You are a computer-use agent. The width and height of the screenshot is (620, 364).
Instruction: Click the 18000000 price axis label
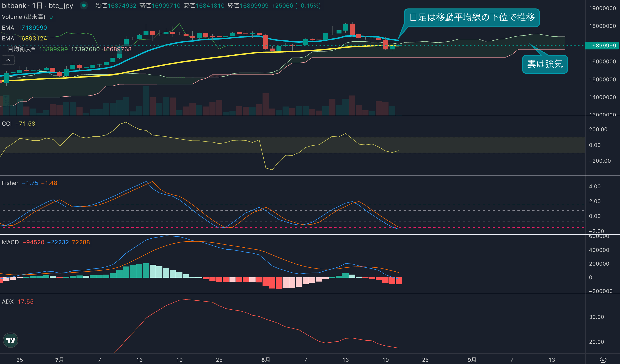click(602, 26)
